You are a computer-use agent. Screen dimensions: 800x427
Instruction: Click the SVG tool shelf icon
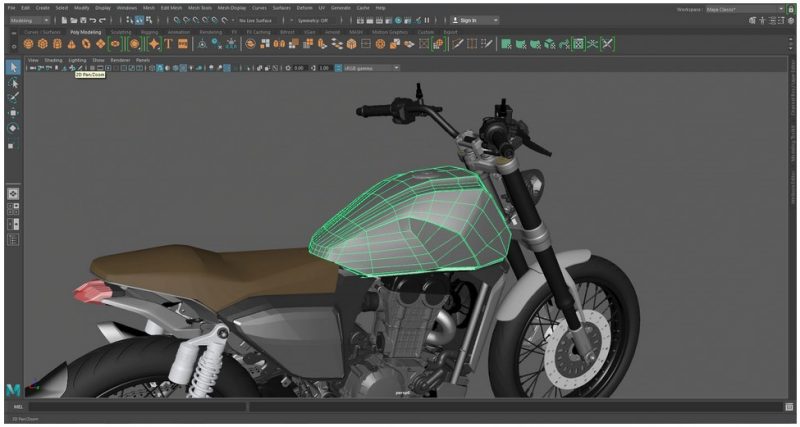(183, 44)
